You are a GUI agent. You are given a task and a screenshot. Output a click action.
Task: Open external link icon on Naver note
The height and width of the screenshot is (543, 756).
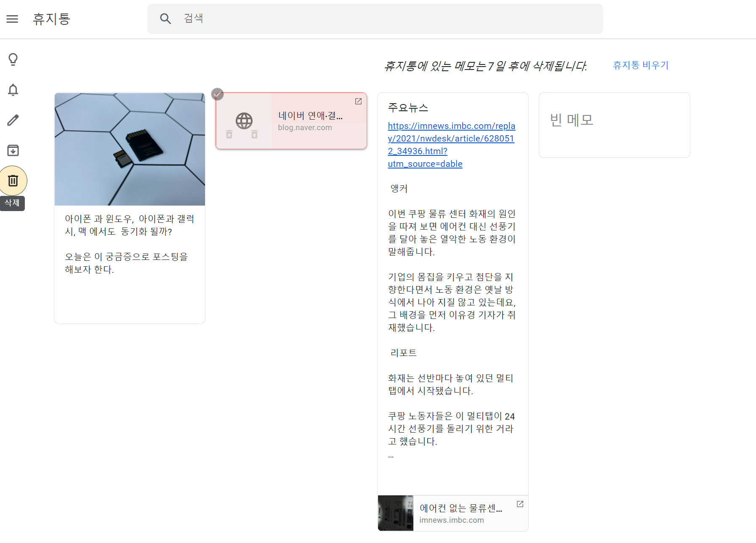(358, 101)
